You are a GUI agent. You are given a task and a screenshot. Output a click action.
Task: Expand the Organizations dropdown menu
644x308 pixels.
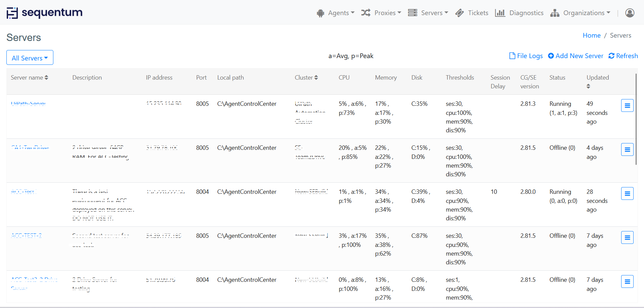pyautogui.click(x=580, y=13)
